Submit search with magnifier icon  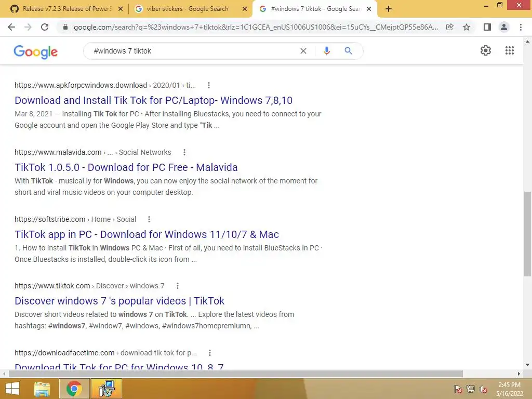(348, 51)
